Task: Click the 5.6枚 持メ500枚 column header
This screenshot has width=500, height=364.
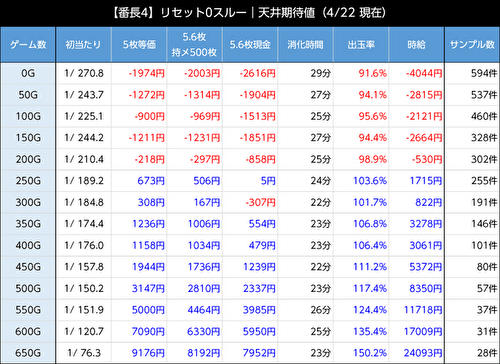Action: tap(194, 45)
